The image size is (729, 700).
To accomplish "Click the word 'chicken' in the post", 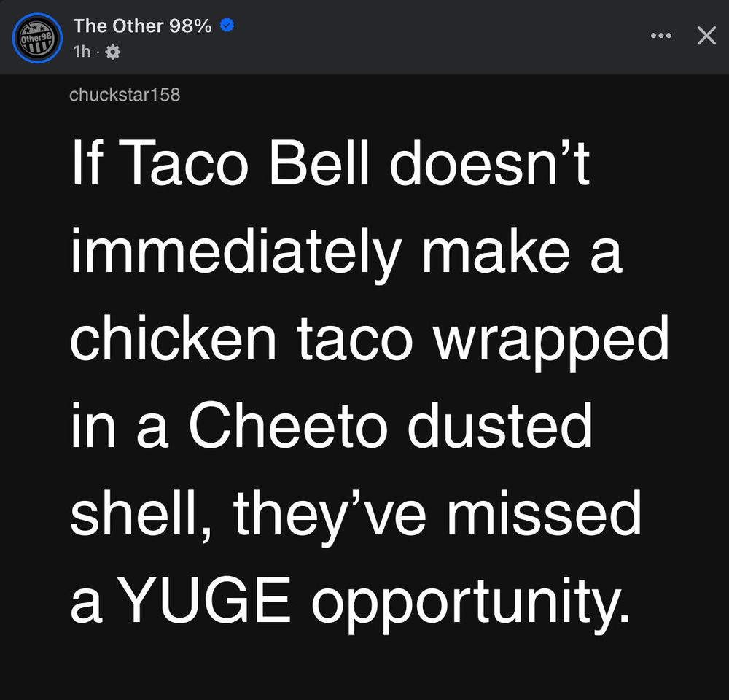I will (174, 338).
